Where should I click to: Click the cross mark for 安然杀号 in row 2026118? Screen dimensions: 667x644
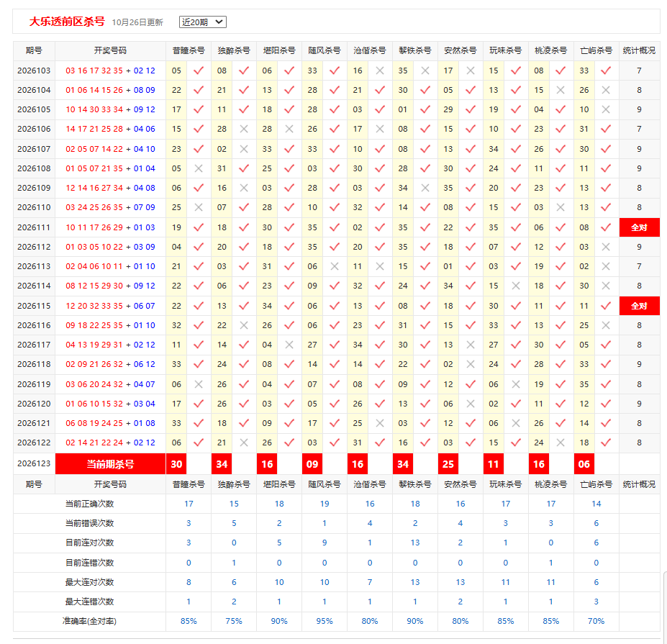pyautogui.click(x=470, y=365)
